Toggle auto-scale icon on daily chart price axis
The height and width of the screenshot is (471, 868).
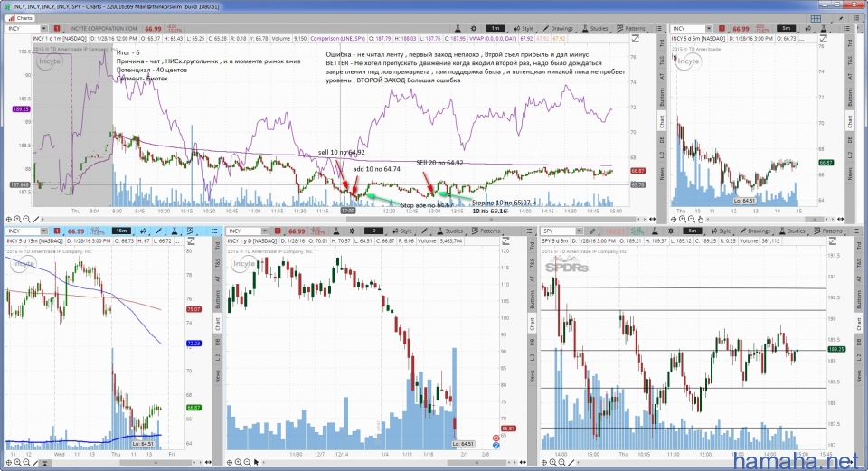[x=505, y=241]
